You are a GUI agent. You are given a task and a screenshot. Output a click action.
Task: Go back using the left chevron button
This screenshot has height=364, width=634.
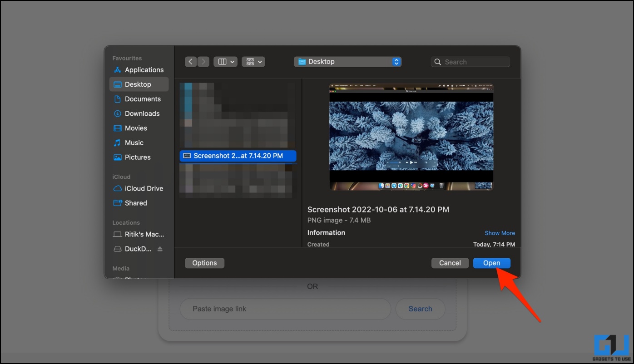pyautogui.click(x=191, y=62)
